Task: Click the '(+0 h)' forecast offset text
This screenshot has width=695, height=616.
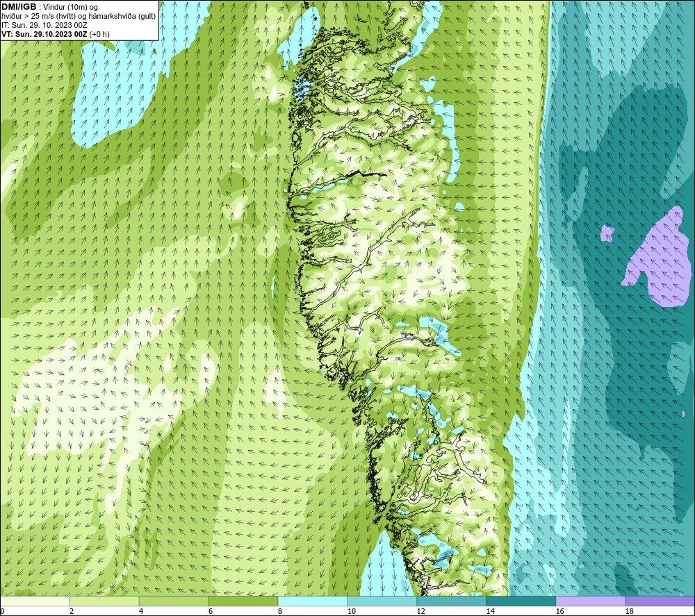Action: pos(99,34)
